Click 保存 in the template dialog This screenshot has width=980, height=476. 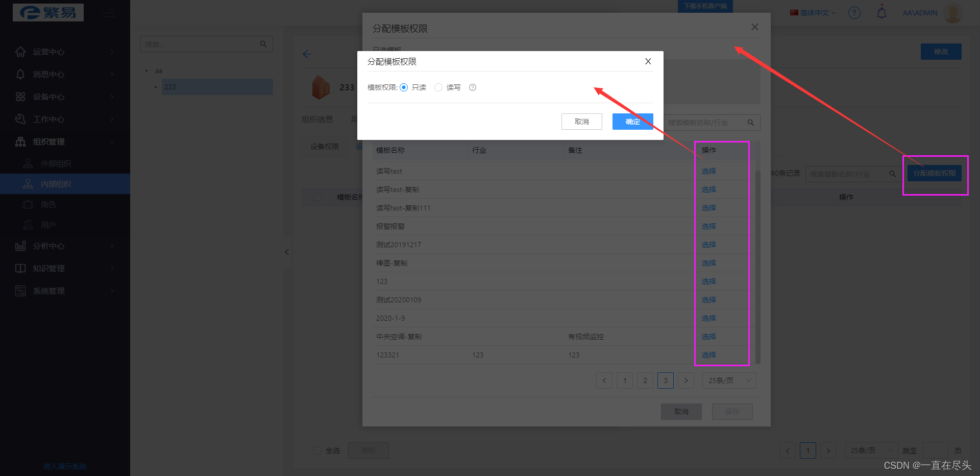(732, 412)
